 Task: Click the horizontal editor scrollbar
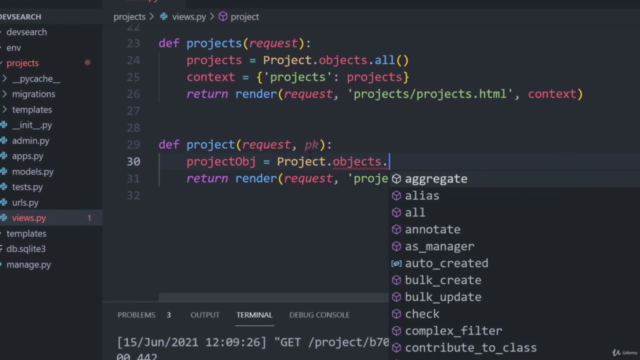coord(273,298)
